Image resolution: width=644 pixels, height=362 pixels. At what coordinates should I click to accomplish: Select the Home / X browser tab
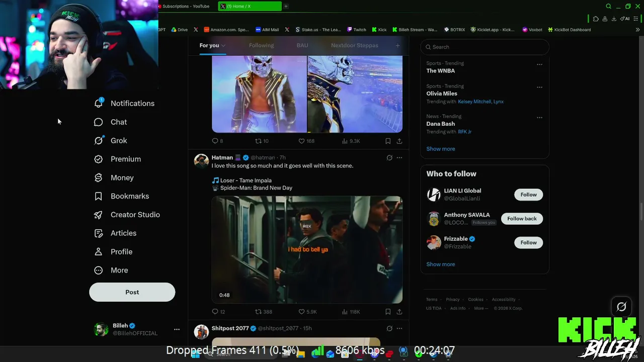(250, 7)
